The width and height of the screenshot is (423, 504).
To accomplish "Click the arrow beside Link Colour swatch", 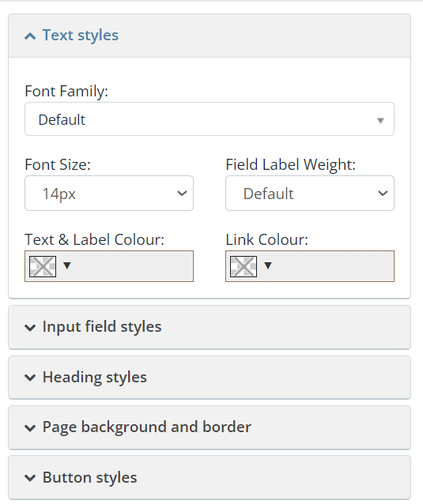I will [268, 265].
